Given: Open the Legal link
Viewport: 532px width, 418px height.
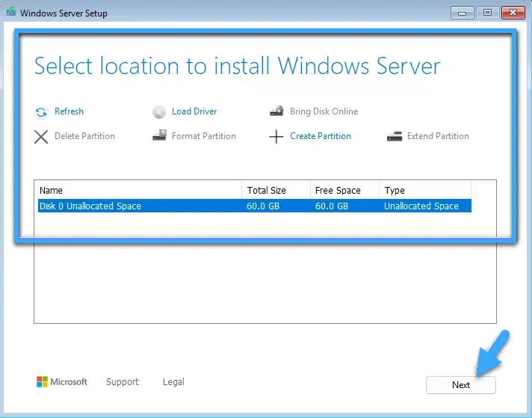Looking at the screenshot, I should point(173,381).
